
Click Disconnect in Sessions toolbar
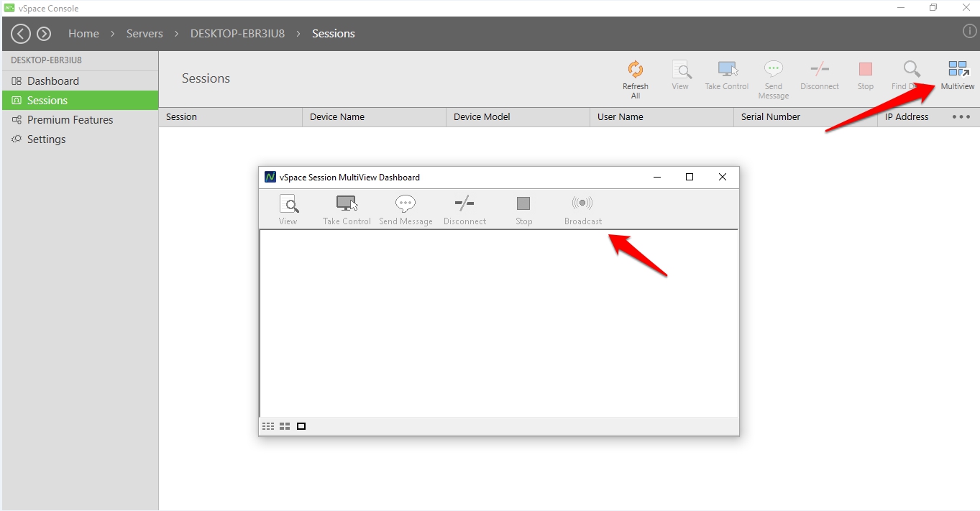pyautogui.click(x=820, y=75)
